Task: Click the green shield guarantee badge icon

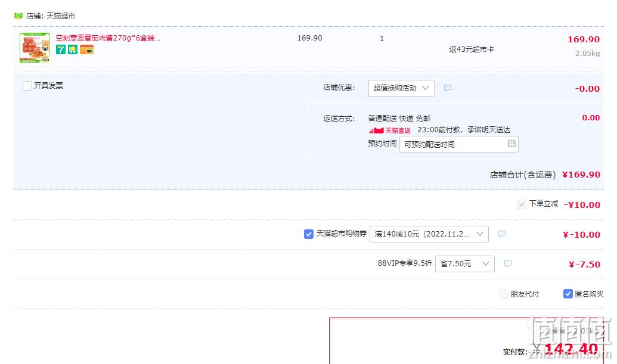Action: click(x=73, y=49)
